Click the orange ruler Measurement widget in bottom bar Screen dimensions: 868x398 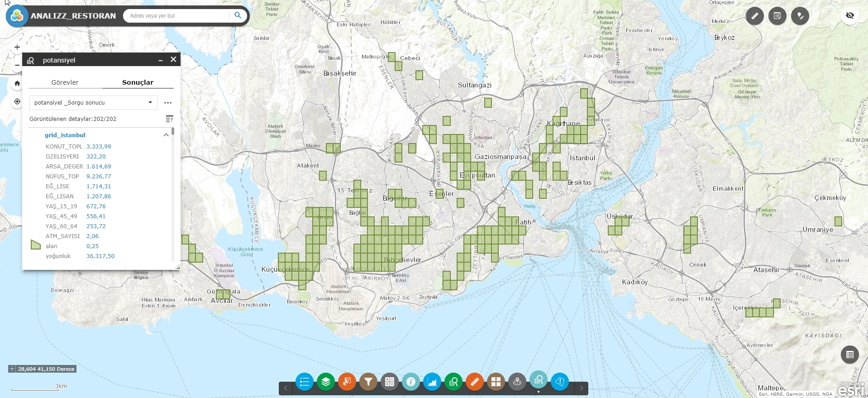click(x=475, y=382)
